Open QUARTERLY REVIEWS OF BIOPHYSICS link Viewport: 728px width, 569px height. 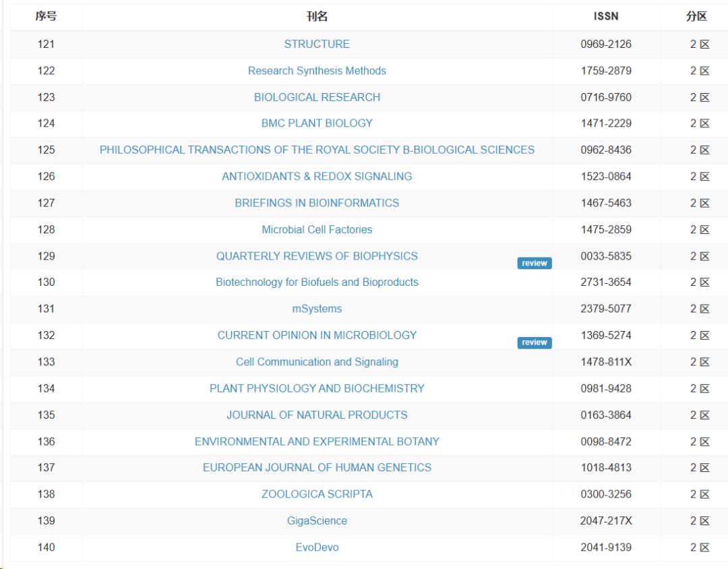pyautogui.click(x=317, y=256)
